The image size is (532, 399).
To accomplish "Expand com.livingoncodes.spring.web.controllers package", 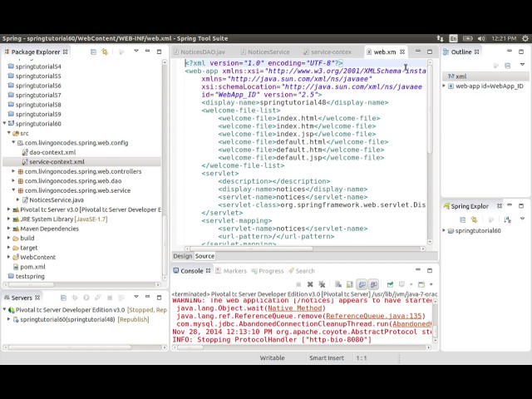I will tap(13, 171).
